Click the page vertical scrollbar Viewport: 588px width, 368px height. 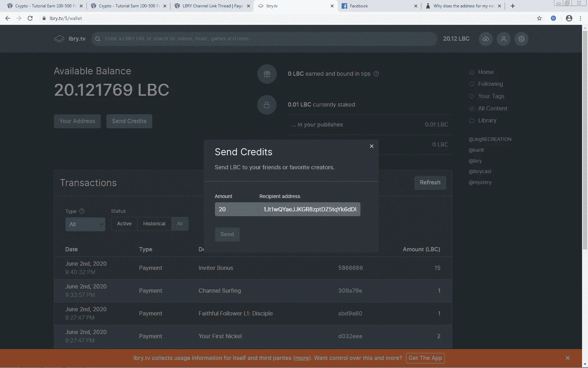point(585,140)
